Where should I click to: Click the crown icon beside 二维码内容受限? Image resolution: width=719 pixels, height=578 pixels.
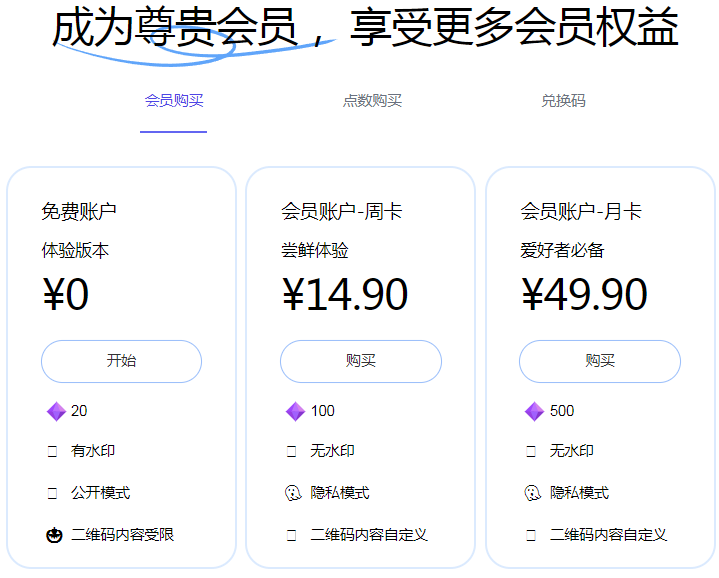(54, 535)
